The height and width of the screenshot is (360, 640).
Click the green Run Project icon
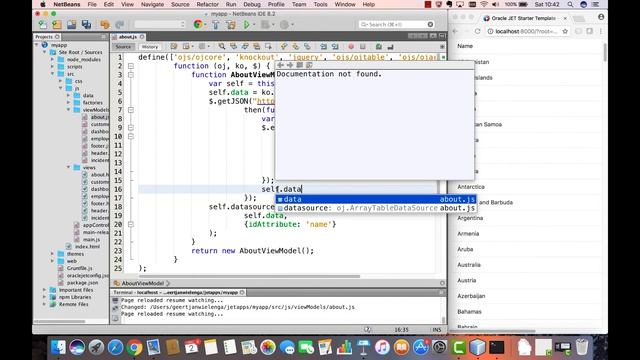coord(247,24)
